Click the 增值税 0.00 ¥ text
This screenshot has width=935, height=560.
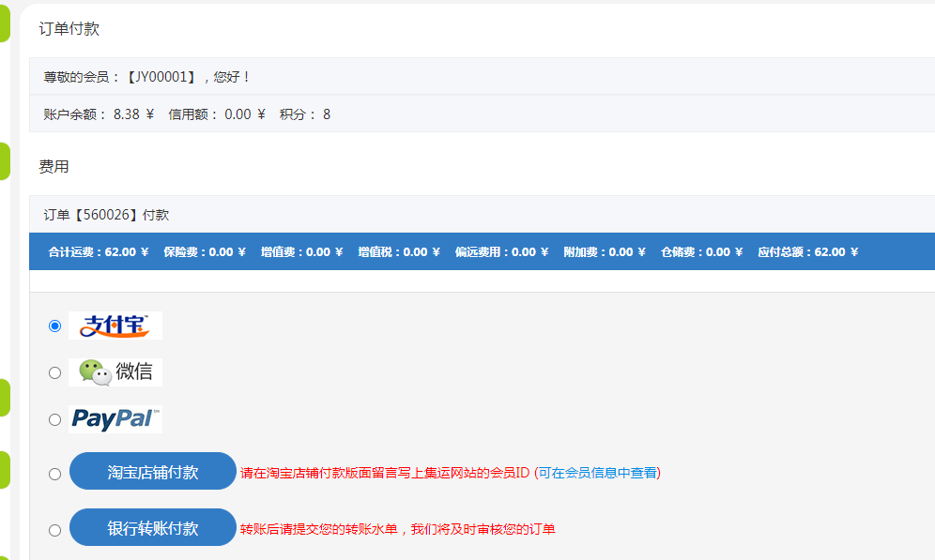pyautogui.click(x=399, y=252)
